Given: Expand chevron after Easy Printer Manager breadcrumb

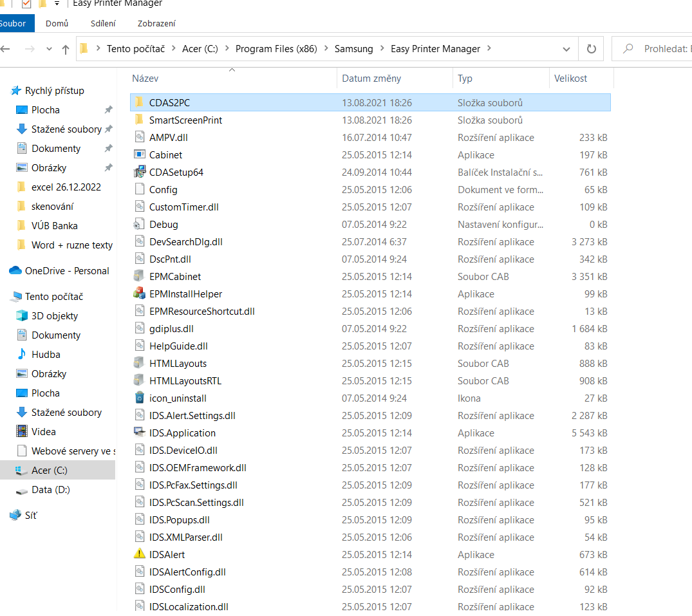Looking at the screenshot, I should pos(489,48).
